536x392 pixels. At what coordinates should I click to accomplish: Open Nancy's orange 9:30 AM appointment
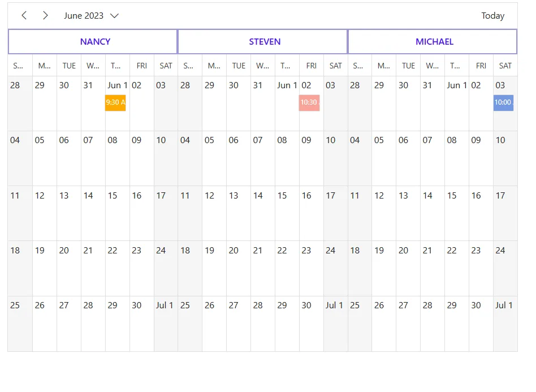click(115, 102)
